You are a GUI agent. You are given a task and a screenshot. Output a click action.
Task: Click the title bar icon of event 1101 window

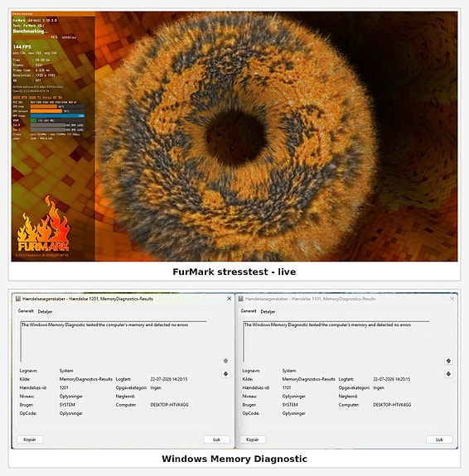tap(241, 299)
